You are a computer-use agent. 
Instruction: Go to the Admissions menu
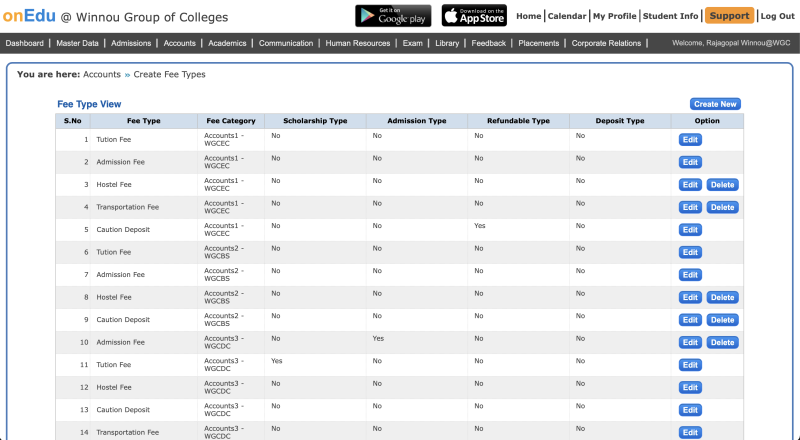(131, 43)
